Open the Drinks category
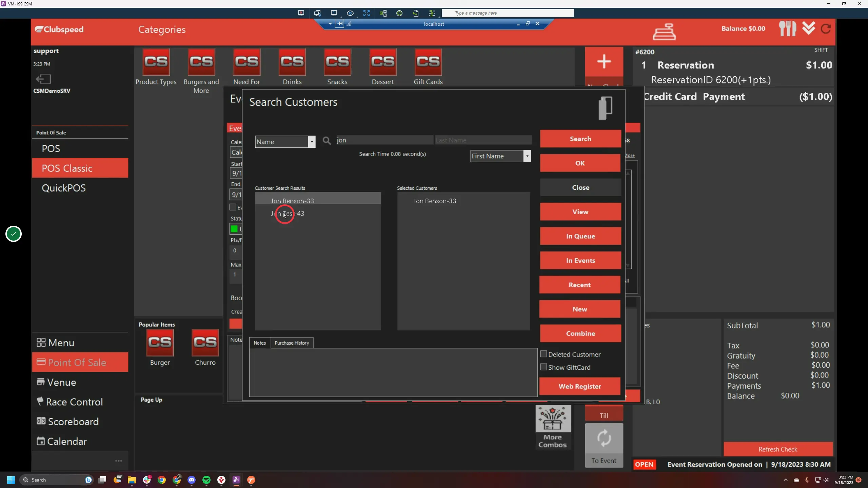 coord(292,67)
